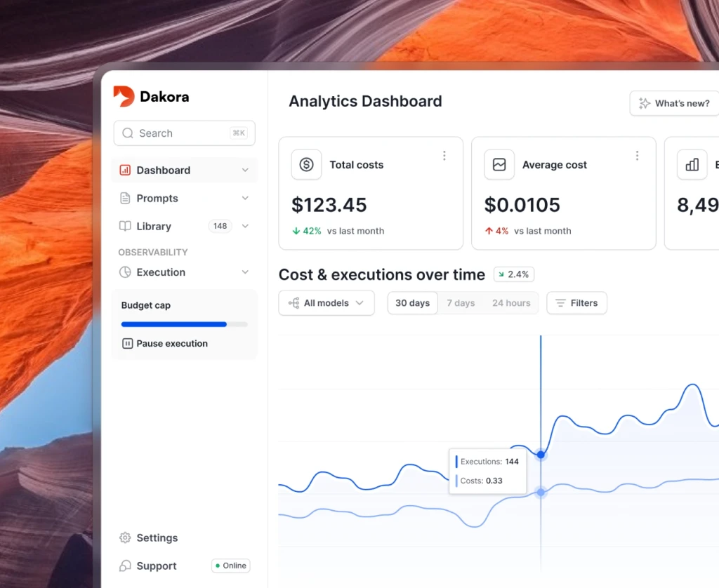Click the Average cost chart icon
This screenshot has width=719, height=588.
pos(499,164)
